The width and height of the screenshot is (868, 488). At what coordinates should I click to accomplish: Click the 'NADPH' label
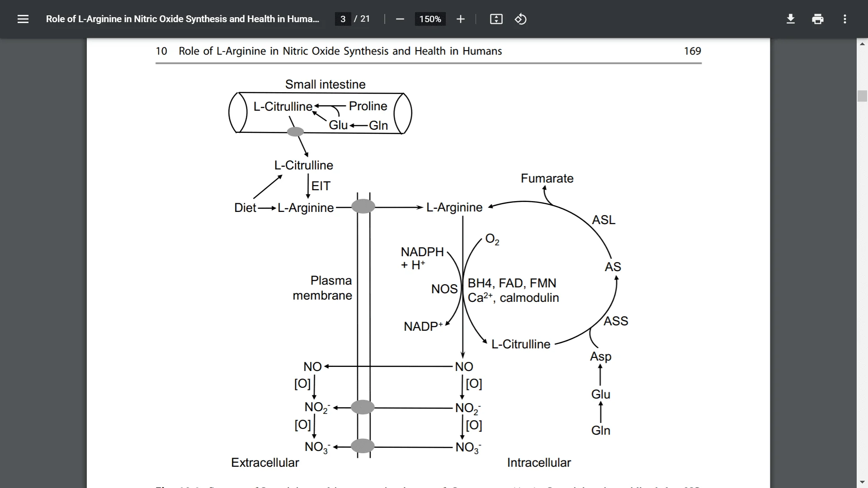(422, 252)
